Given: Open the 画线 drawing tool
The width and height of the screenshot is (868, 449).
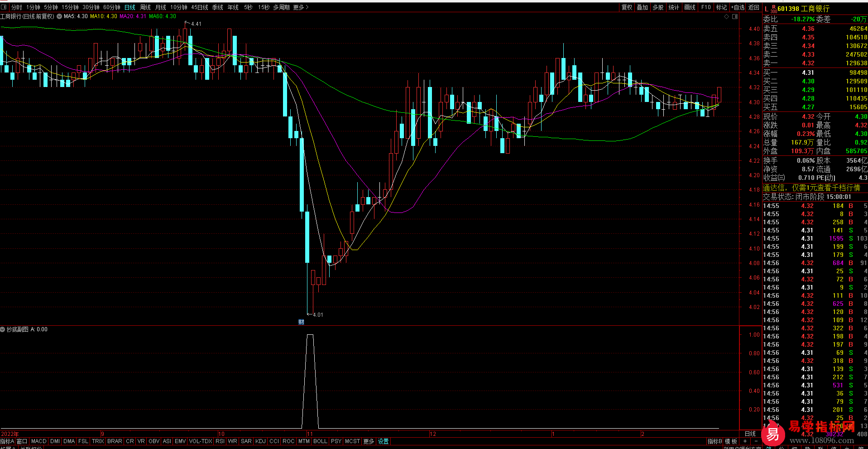Looking at the screenshot, I should [x=690, y=7].
